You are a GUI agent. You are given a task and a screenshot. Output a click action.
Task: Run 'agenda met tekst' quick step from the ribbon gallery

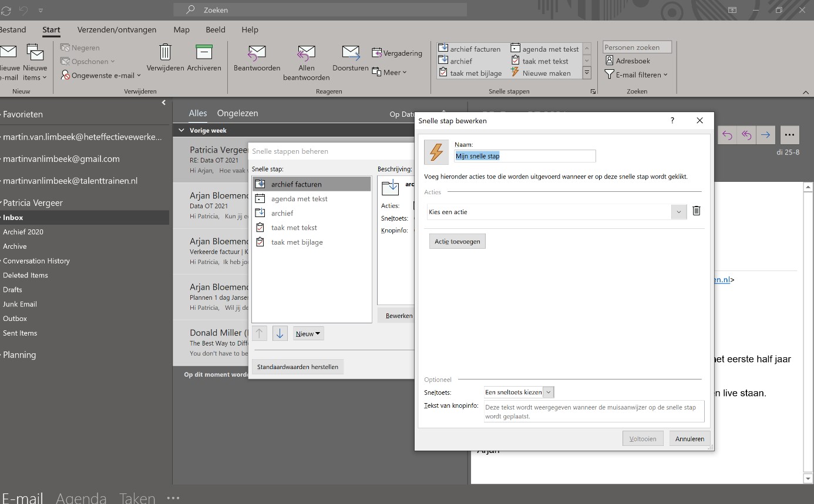tap(545, 49)
